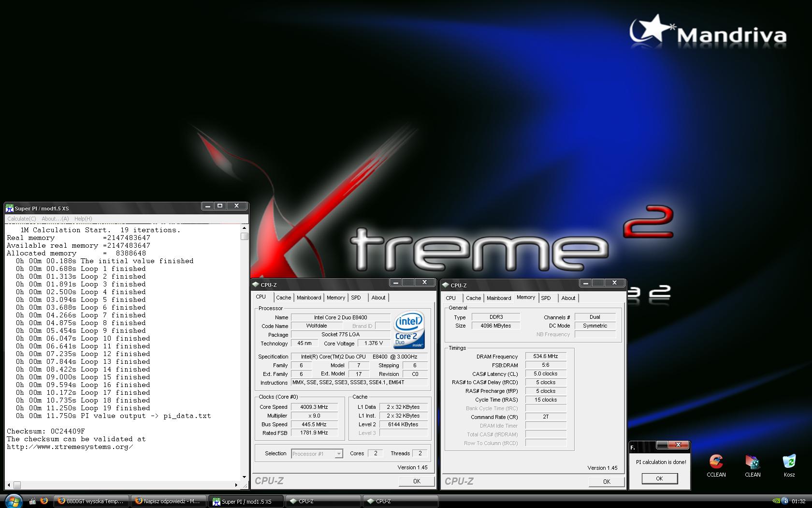The height and width of the screenshot is (508, 812).
Task: Click the Super PI horizontal scroll left arrow
Action: pyautogui.click(x=9, y=485)
